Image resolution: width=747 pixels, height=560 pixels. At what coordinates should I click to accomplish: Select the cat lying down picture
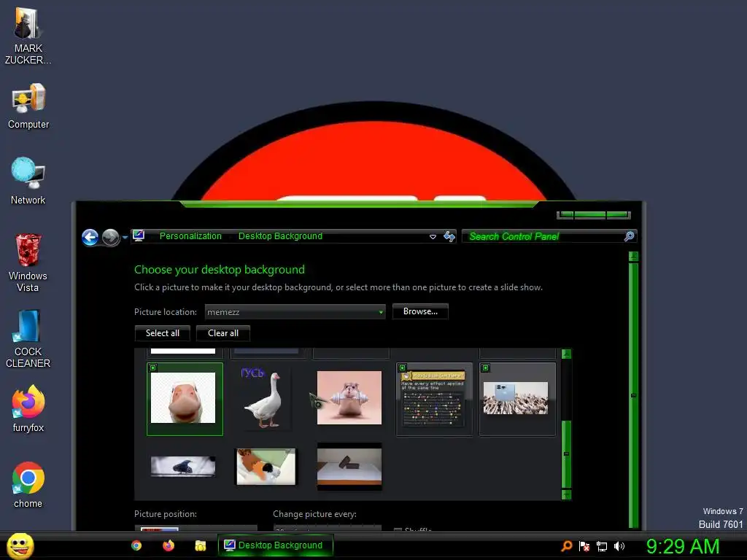coord(266,467)
